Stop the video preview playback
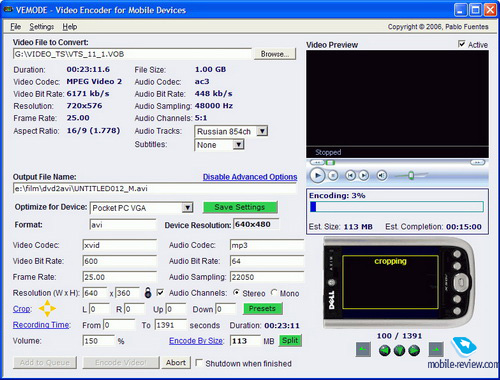This screenshot has height=380, width=500. (x=333, y=175)
